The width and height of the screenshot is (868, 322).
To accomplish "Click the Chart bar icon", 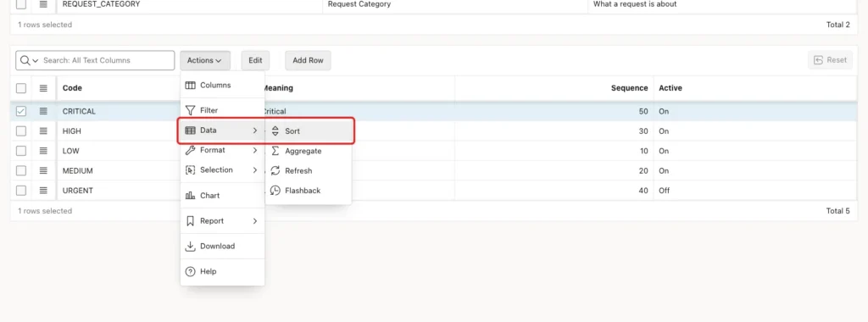I will (x=190, y=195).
